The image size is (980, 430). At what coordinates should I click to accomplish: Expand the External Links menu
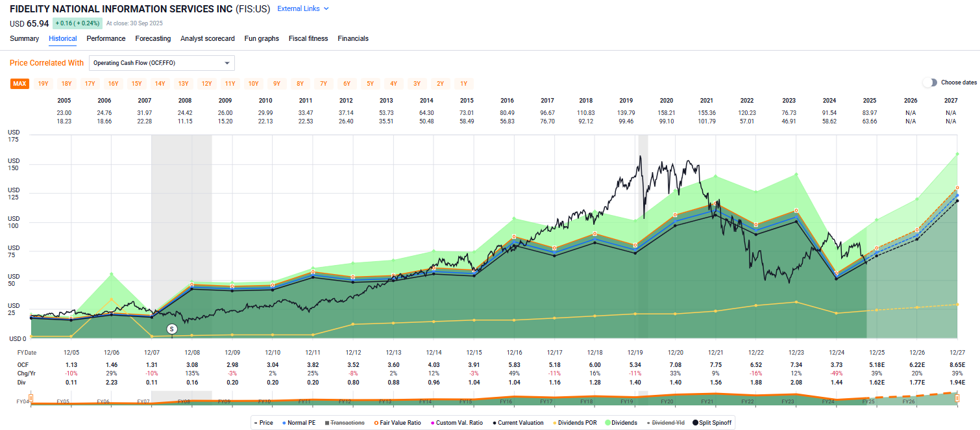(302, 8)
